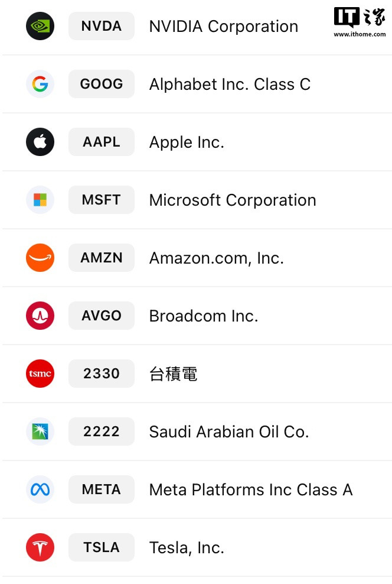Click the Saudi Aramco logo icon
The height and width of the screenshot is (584, 392).
coord(40,431)
